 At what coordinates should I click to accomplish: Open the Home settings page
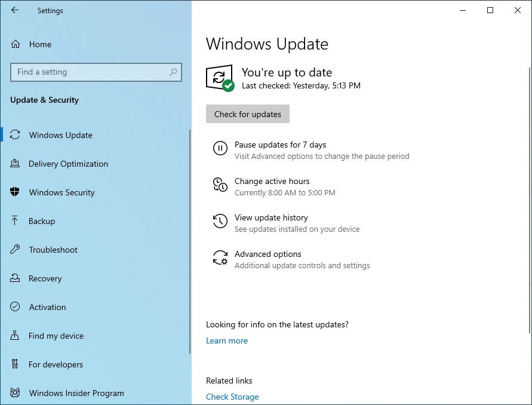click(x=40, y=44)
